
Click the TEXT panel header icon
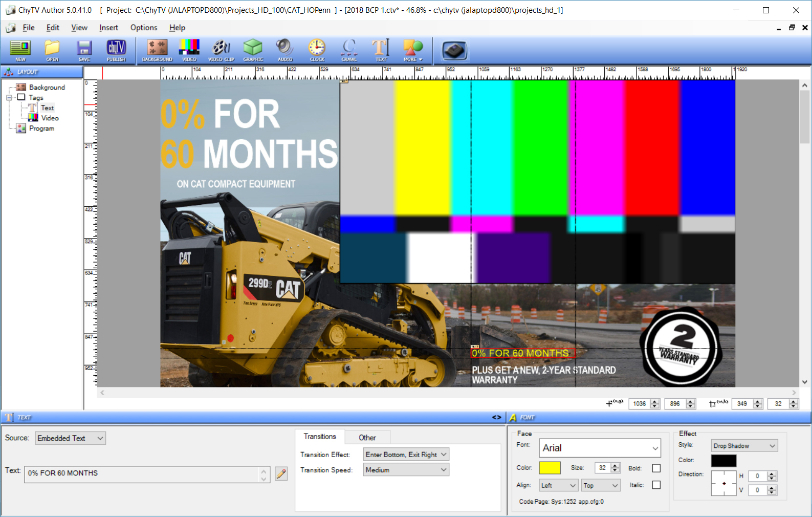9,417
